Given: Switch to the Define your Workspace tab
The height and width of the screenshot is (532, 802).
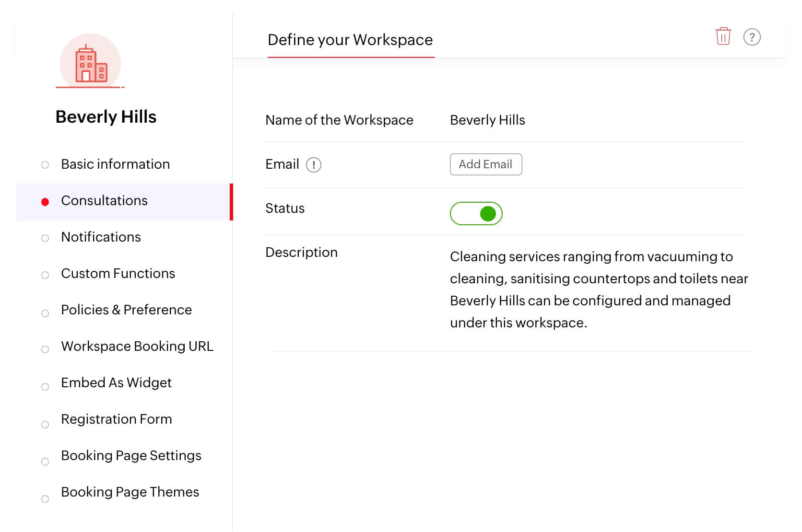Looking at the screenshot, I should [x=351, y=40].
